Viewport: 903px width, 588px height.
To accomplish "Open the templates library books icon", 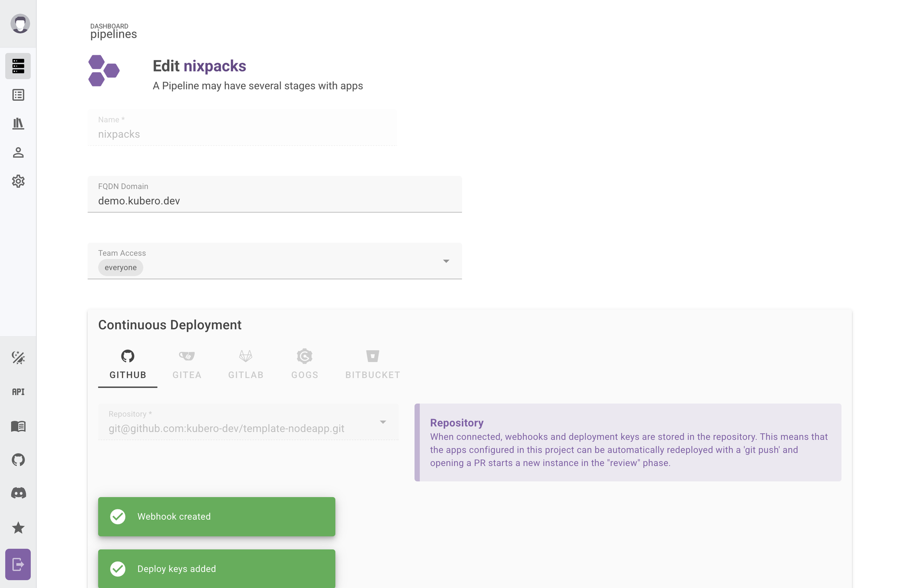I will coord(18,124).
